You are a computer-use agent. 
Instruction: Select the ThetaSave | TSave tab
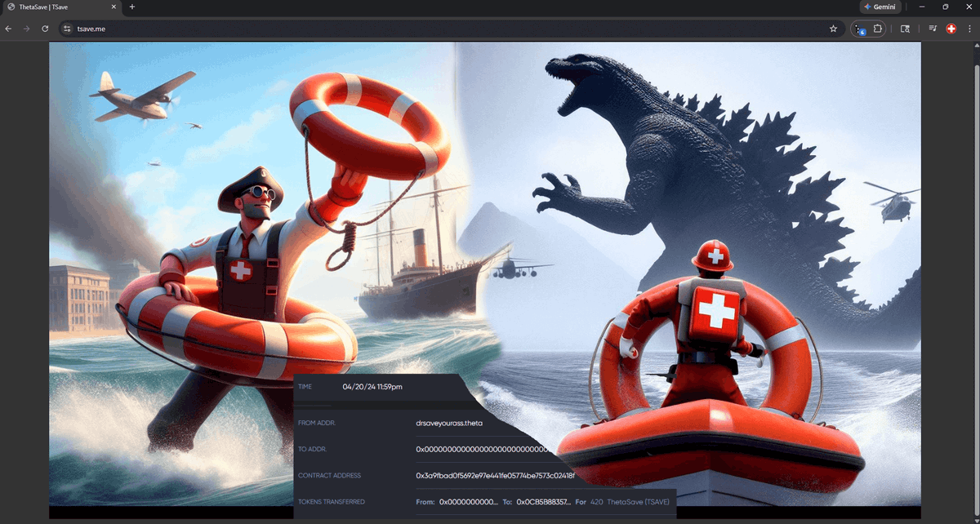tap(62, 7)
